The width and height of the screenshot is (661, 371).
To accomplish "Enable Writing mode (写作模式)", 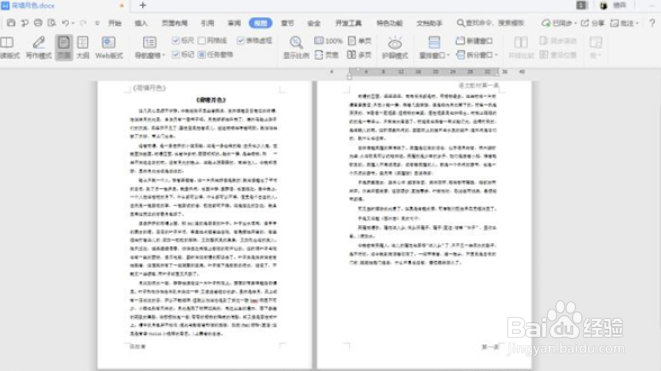I will [x=38, y=48].
